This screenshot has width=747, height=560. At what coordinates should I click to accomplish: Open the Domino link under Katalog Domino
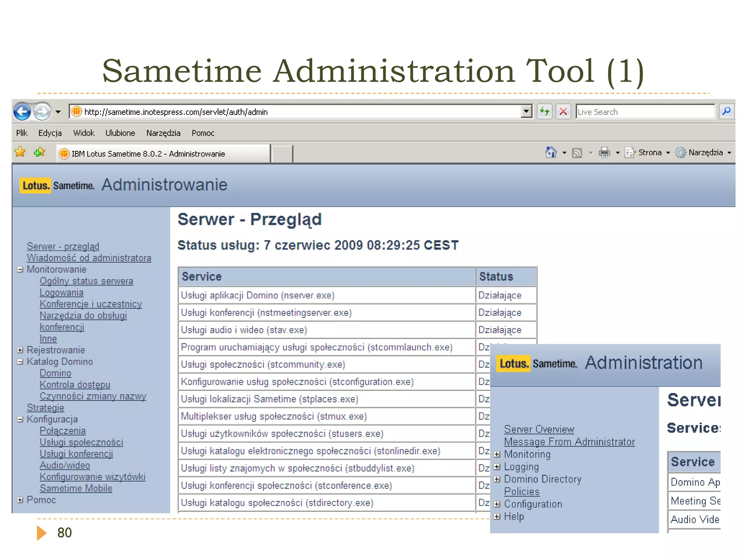55,373
